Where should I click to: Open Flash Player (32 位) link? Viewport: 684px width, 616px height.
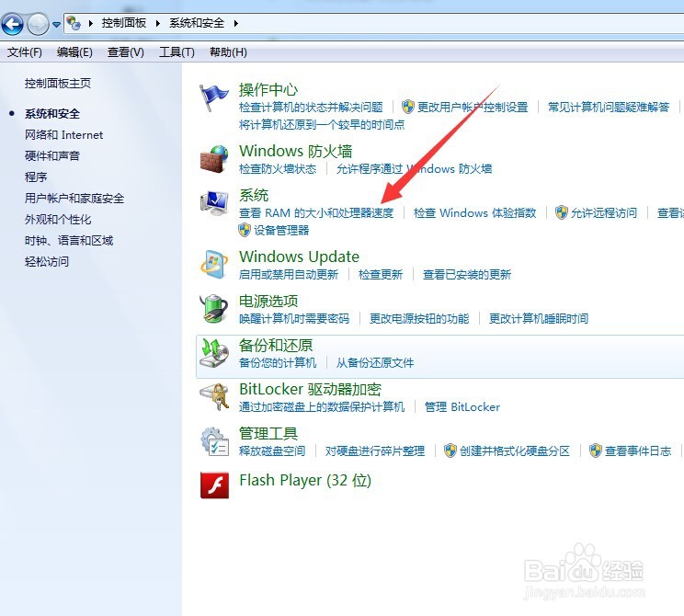(x=305, y=480)
